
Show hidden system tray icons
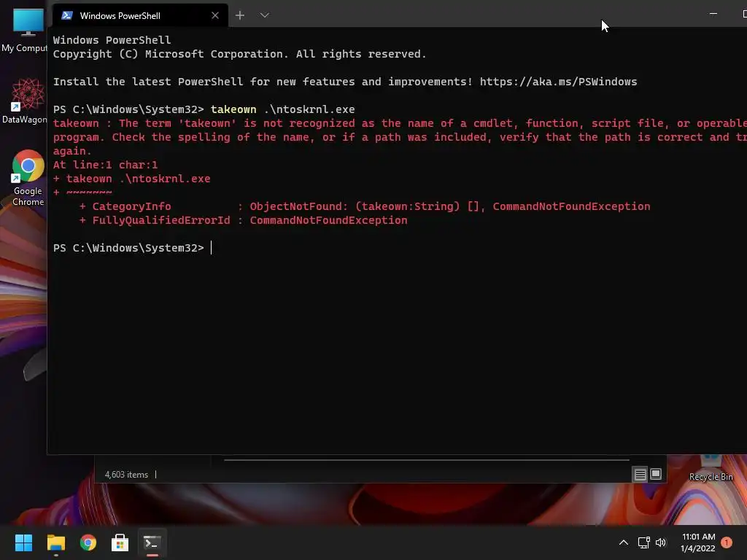[x=623, y=542]
